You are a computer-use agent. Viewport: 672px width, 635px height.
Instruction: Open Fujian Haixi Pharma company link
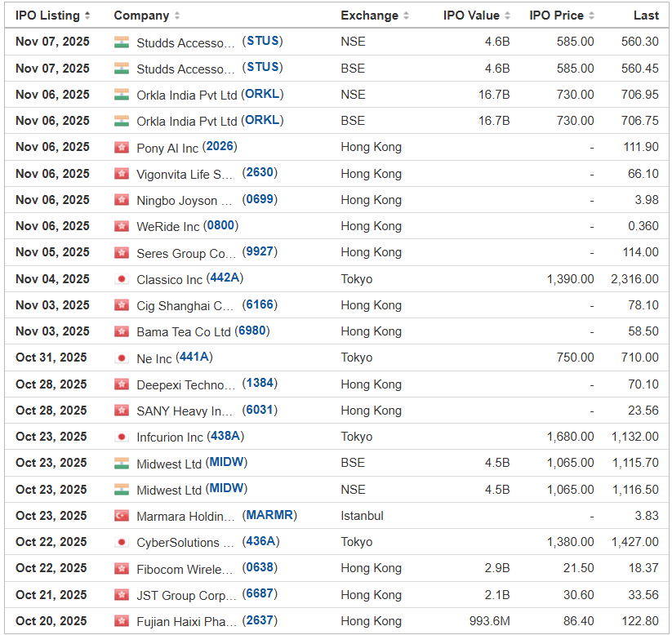tap(186, 622)
